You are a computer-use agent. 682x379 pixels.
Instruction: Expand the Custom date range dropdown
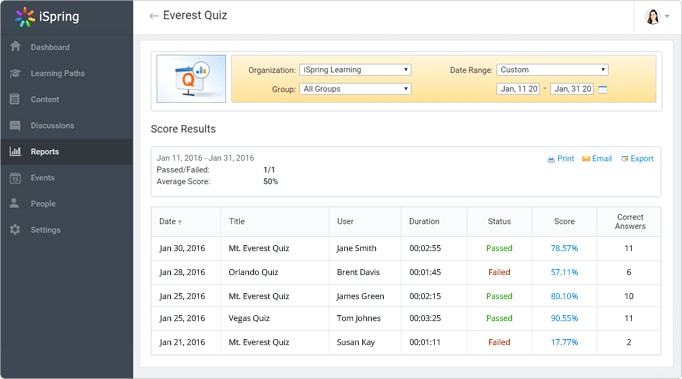pyautogui.click(x=552, y=70)
